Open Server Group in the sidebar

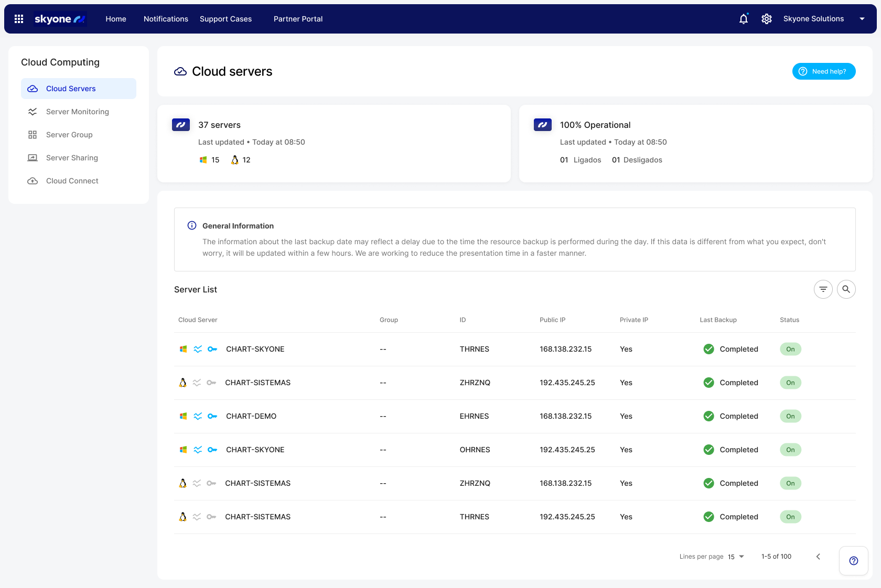[79, 135]
